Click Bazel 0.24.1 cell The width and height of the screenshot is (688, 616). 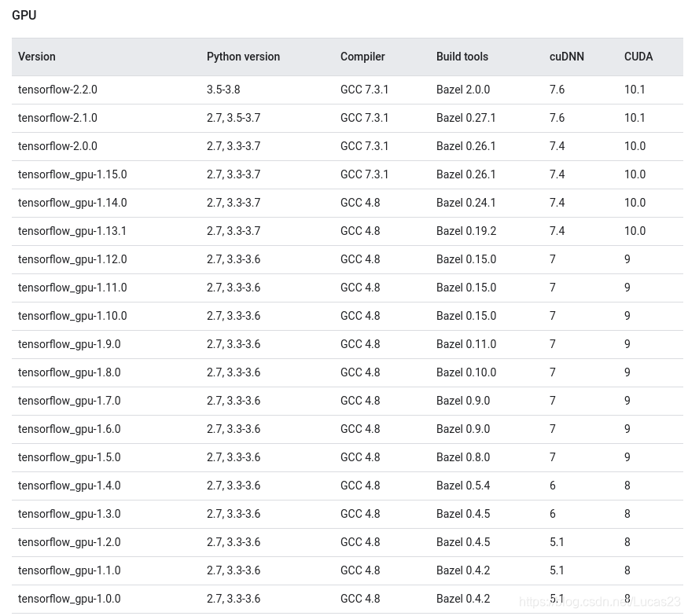(466, 203)
